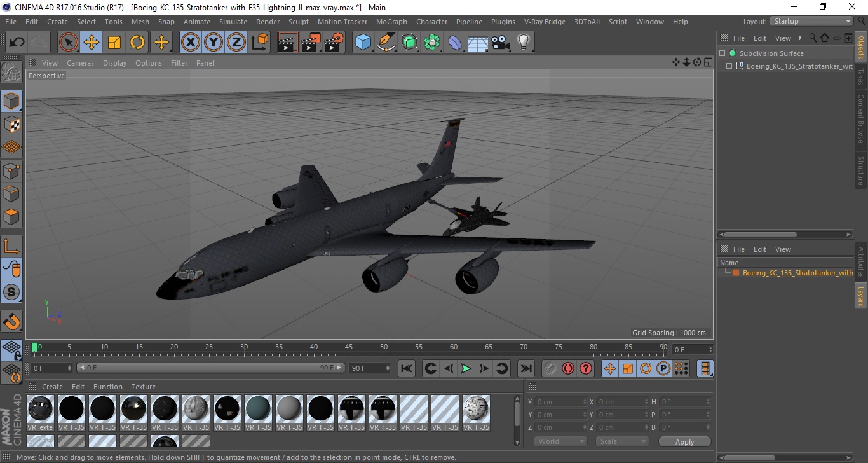Add a Floor environment object
Viewport: 868px width, 463px height.
tap(478, 43)
